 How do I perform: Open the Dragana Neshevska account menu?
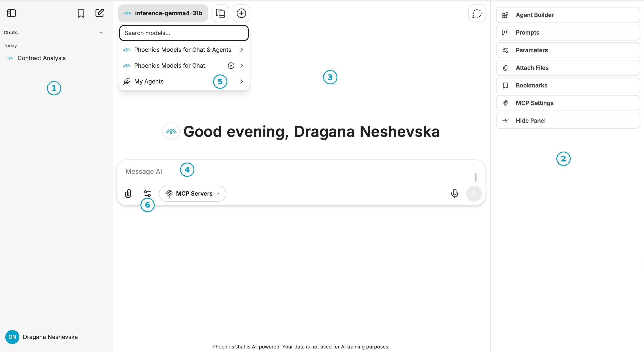(50, 337)
